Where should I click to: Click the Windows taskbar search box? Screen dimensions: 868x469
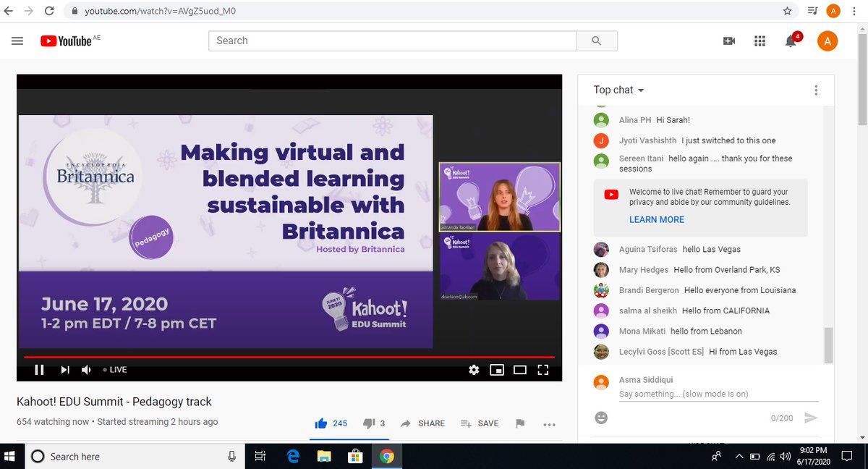(135, 456)
